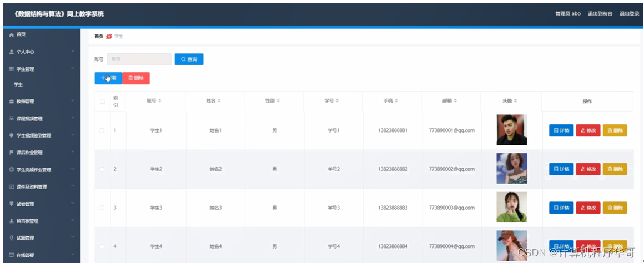Click the yellow 删除 for row 学生3
644x263 pixels.
pyautogui.click(x=615, y=208)
